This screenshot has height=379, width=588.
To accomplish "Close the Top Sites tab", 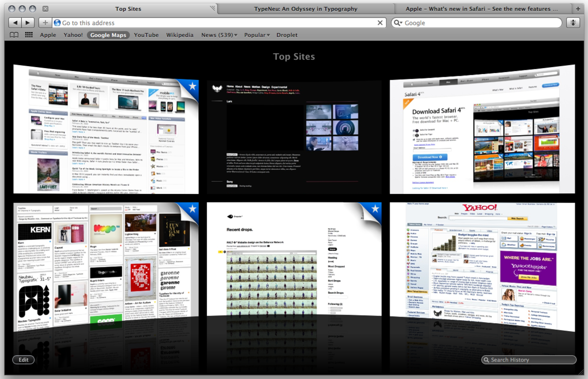I will (45, 9).
